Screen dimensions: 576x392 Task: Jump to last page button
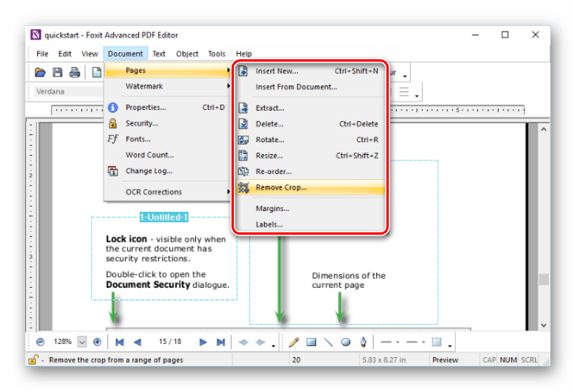pos(220,342)
